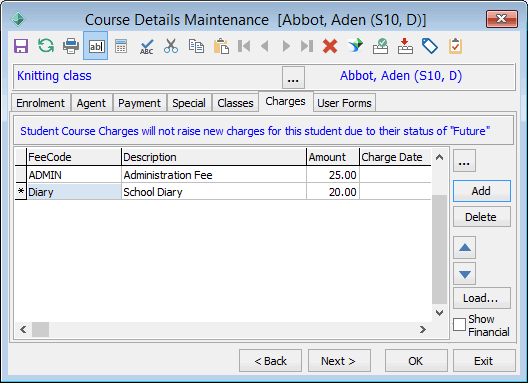This screenshot has width=528, height=383.
Task: Go to next record icon
Action: click(x=286, y=46)
